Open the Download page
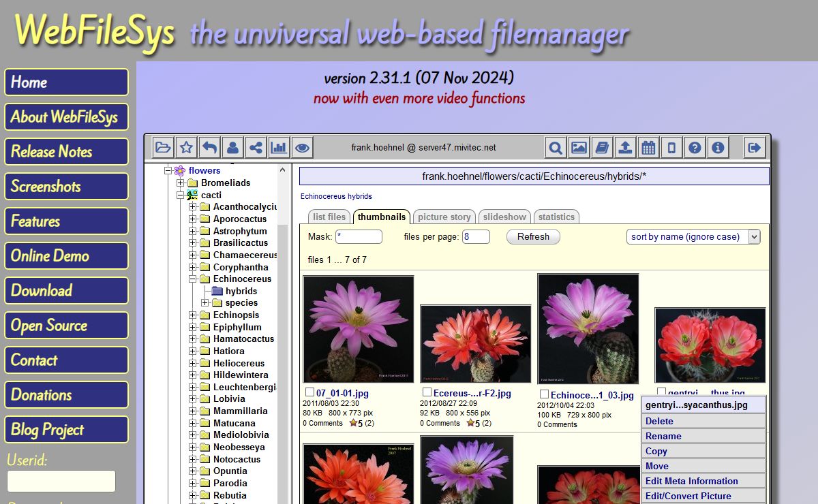Image resolution: width=818 pixels, height=504 pixels. 66,291
